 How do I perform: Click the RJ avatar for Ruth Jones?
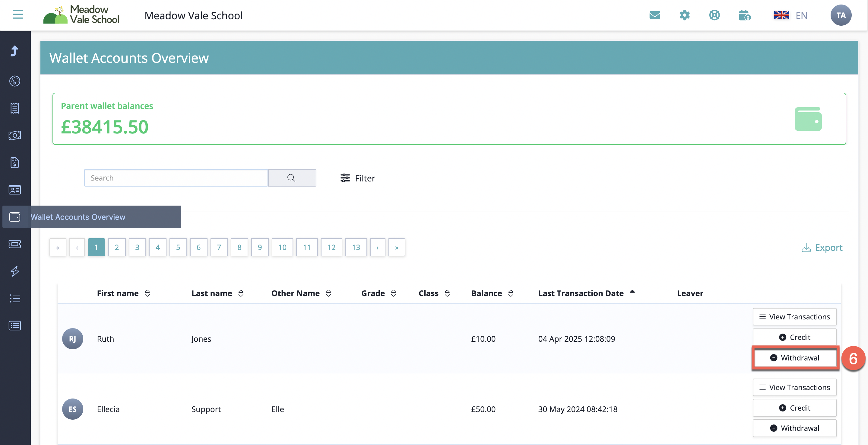(x=72, y=339)
